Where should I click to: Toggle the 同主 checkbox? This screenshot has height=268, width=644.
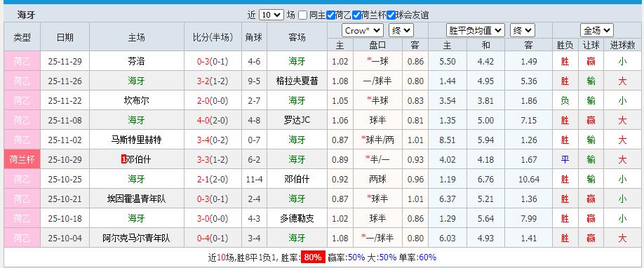tap(302, 15)
